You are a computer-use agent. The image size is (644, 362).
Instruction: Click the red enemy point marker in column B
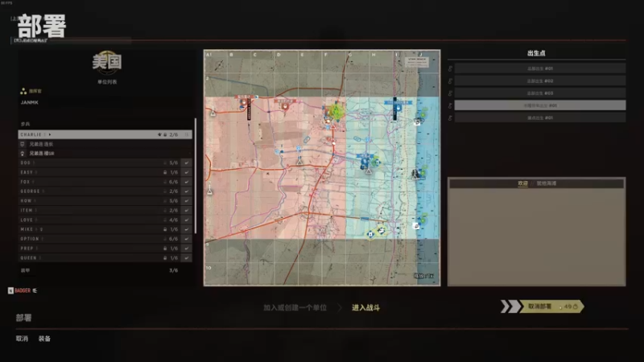(x=243, y=101)
